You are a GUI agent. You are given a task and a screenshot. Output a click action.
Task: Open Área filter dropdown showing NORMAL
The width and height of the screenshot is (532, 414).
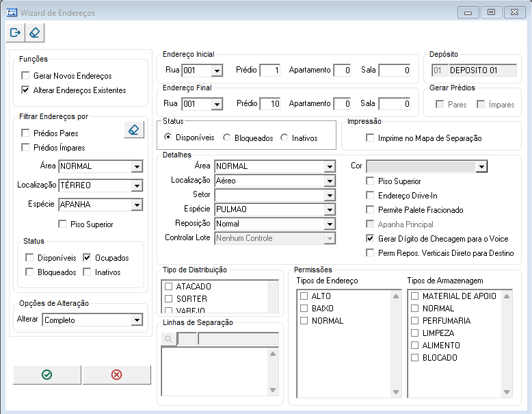(x=137, y=166)
